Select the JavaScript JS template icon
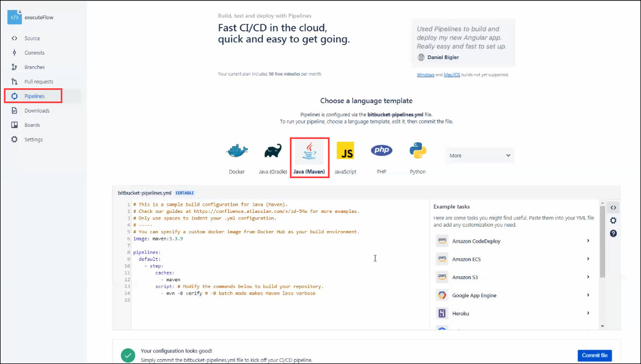 coord(345,151)
